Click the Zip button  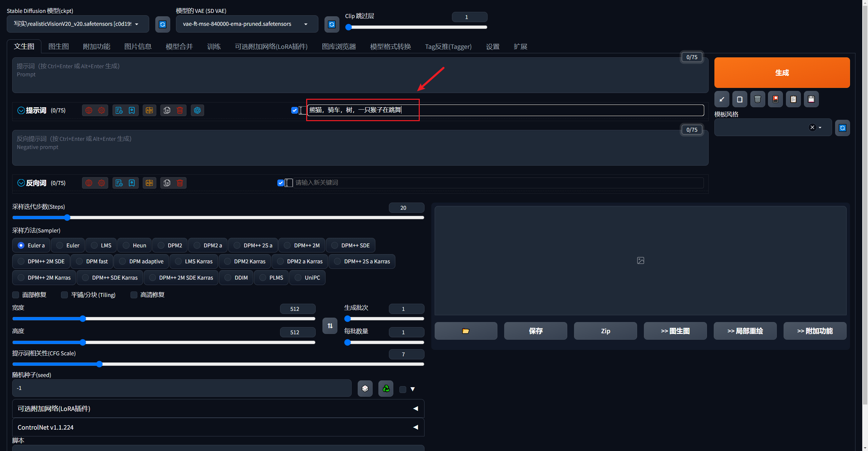tap(605, 331)
